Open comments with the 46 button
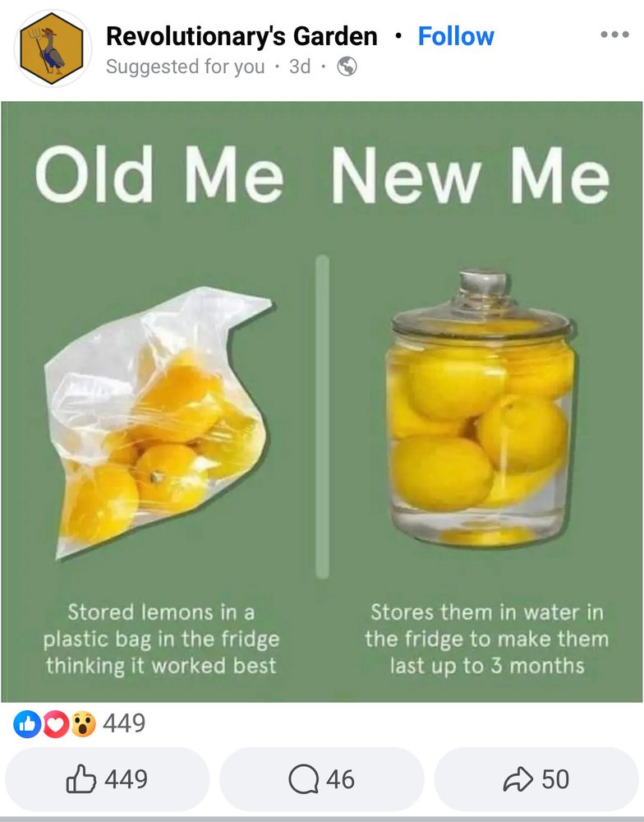Image resolution: width=644 pixels, height=822 pixels. pos(322,779)
